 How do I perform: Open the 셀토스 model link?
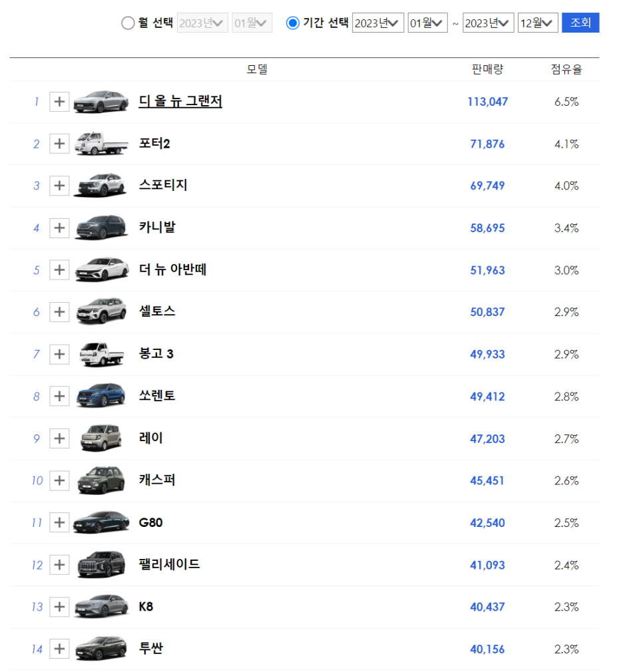point(157,311)
